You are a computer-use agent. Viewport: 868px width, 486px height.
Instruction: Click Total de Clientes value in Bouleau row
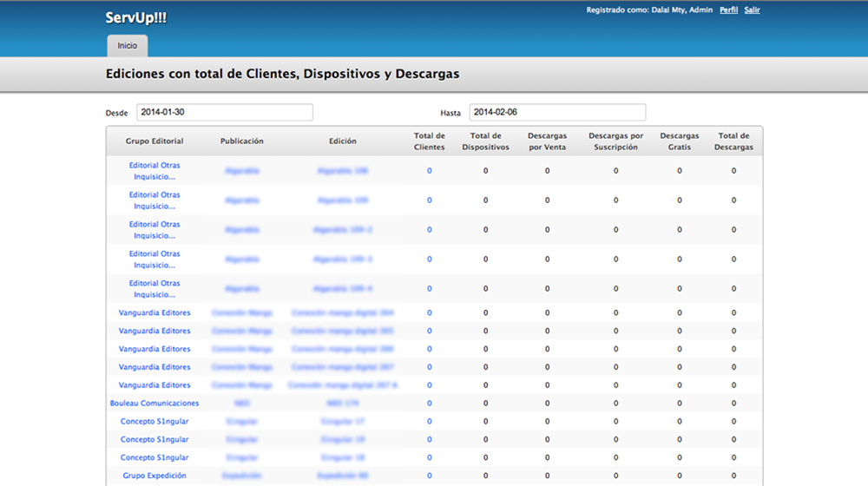click(429, 404)
